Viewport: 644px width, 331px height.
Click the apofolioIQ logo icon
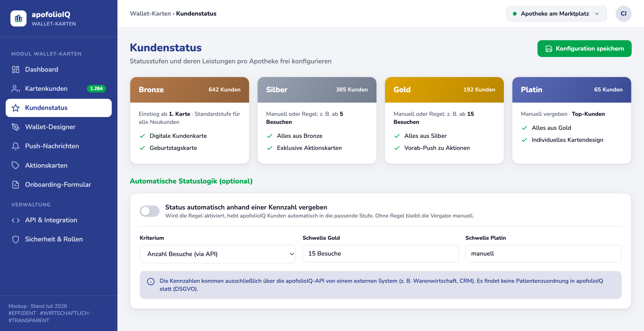pos(18,18)
